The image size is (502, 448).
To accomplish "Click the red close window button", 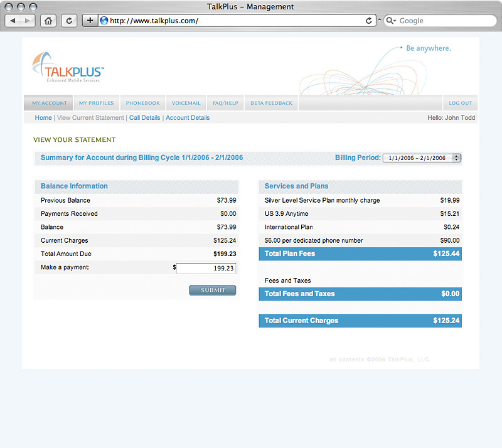I will 9,6.
